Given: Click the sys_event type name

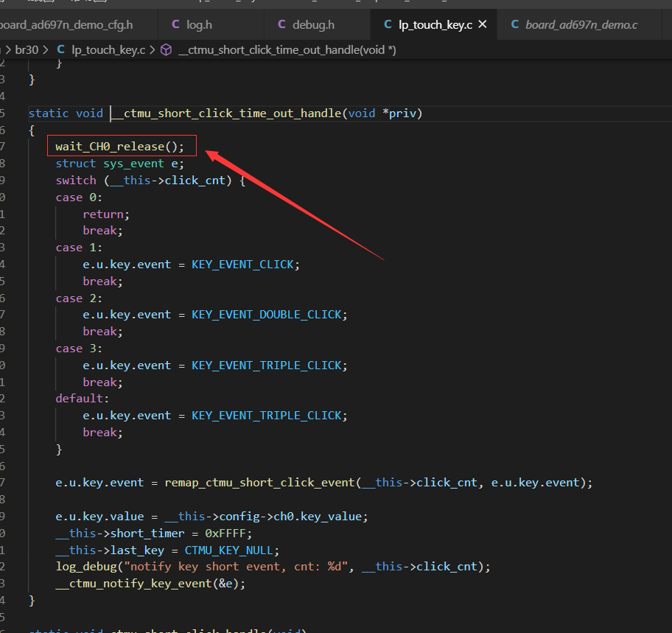Looking at the screenshot, I should click(133, 164).
